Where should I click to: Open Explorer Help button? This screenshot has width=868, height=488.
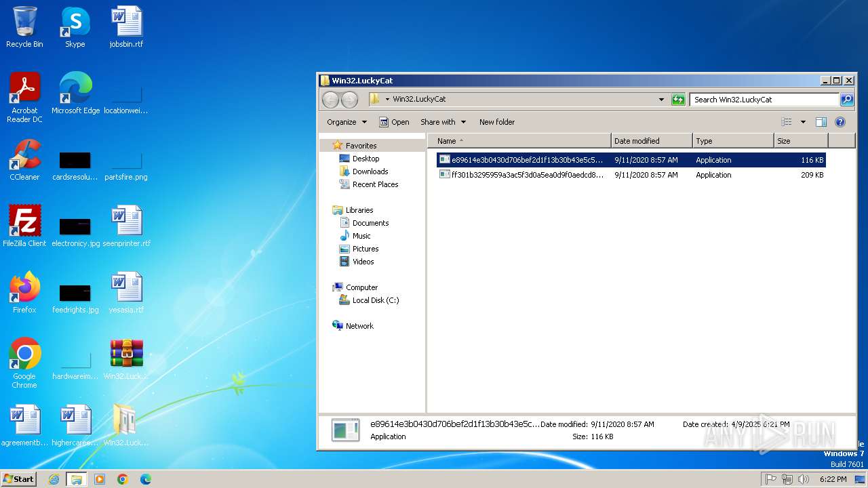pyautogui.click(x=840, y=122)
